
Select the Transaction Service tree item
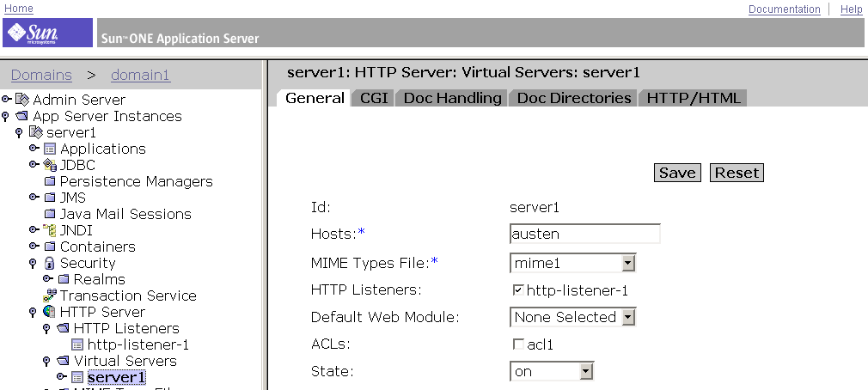(128, 296)
